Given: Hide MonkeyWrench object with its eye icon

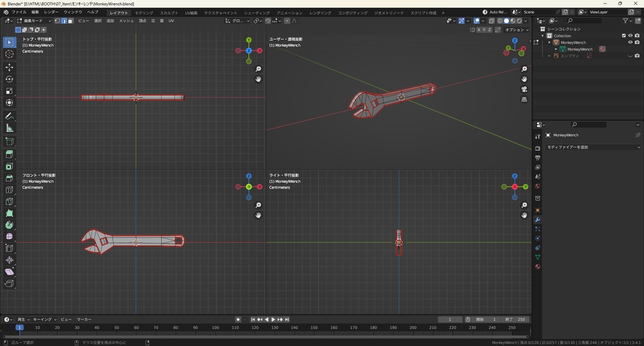Looking at the screenshot, I should pyautogui.click(x=630, y=42).
